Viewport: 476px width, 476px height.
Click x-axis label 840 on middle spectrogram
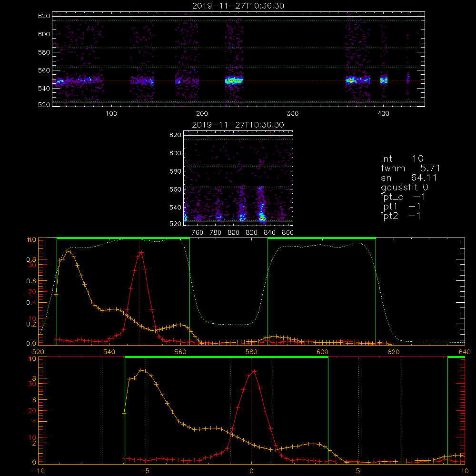269,233
